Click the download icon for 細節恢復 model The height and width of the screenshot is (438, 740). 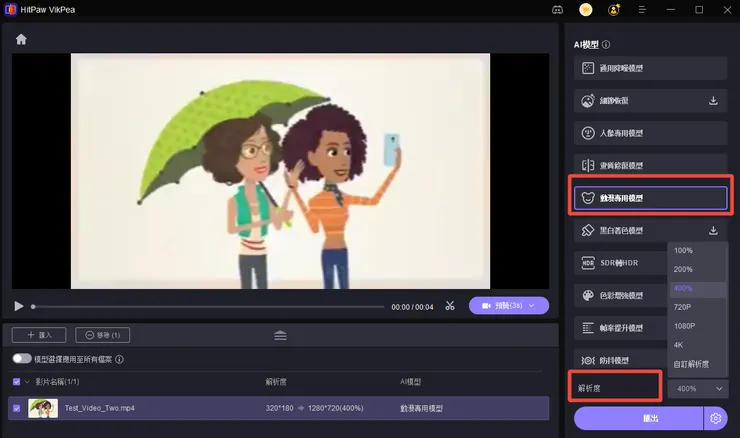(x=713, y=101)
